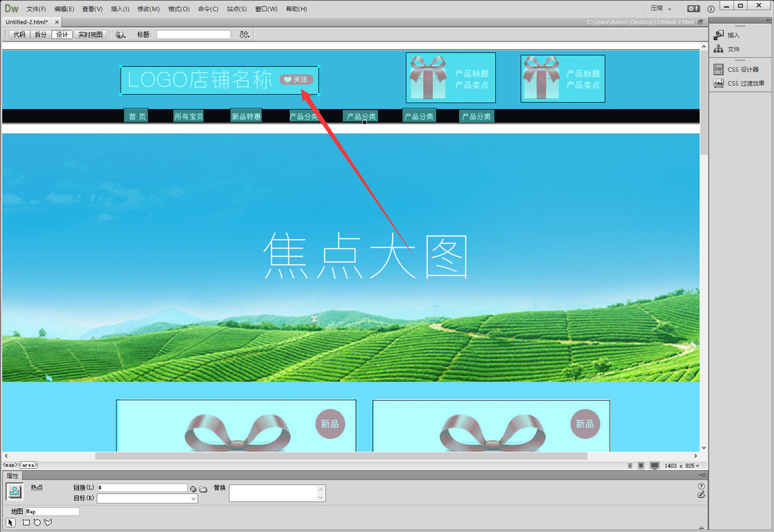Viewport: 774px width, 532px height.
Task: Click the 标题 title input field
Action: (x=193, y=35)
